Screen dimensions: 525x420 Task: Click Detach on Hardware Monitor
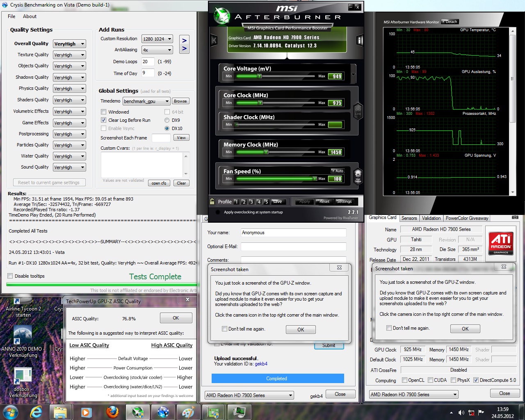(450, 22)
